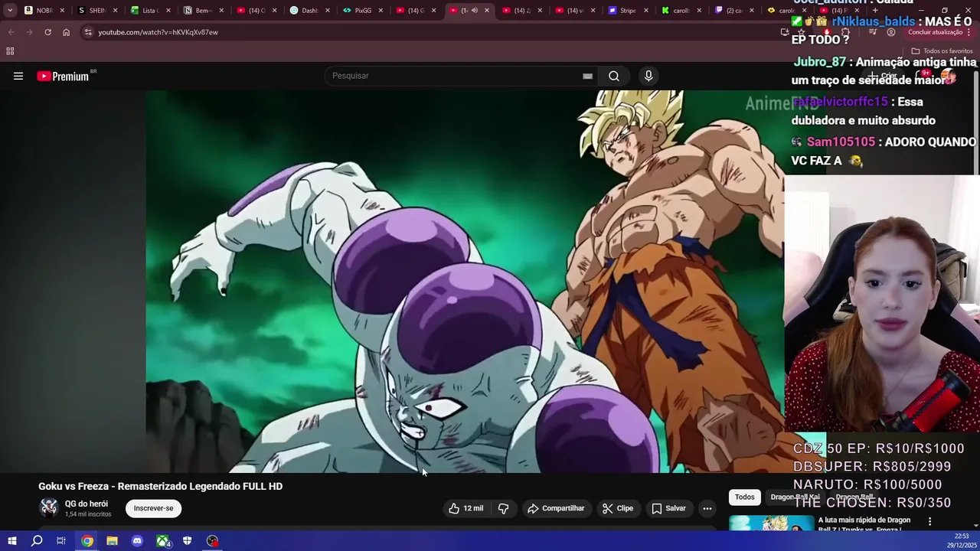Viewport: 980px width, 551px height.
Task: Open Windows Start menu
Action: coord(12,541)
